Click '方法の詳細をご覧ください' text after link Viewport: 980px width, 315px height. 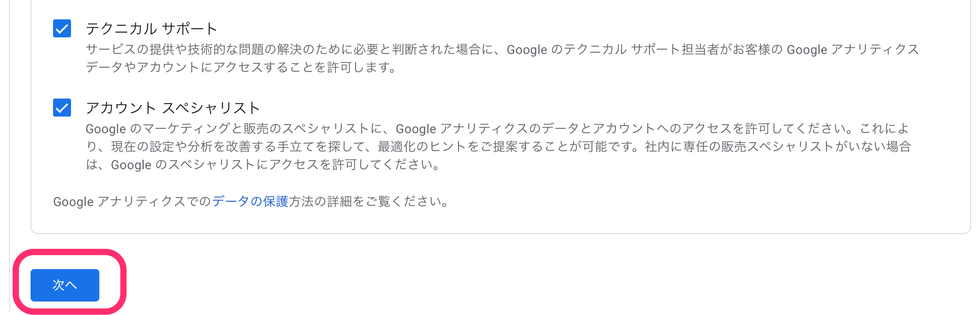369,202
